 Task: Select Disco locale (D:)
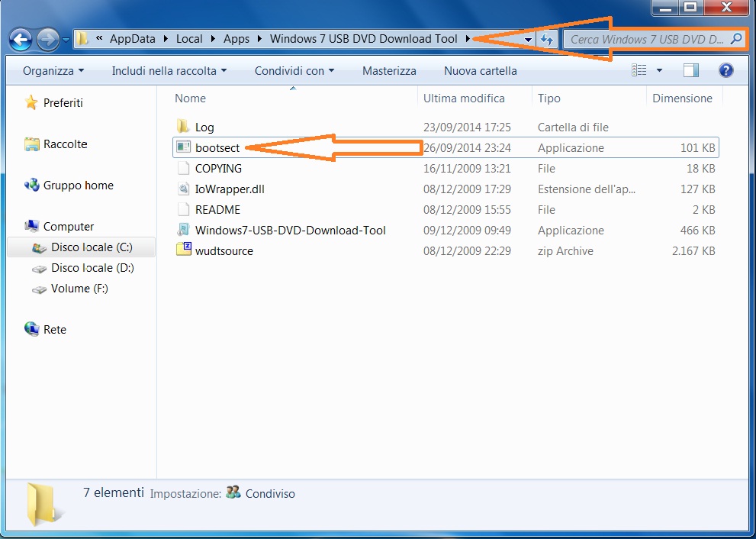point(92,268)
